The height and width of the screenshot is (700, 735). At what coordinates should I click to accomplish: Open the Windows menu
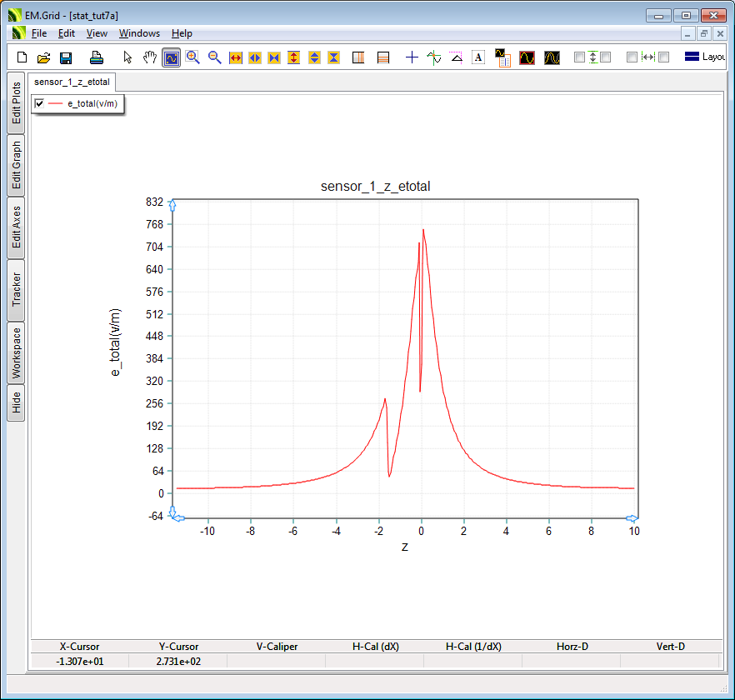point(139,33)
